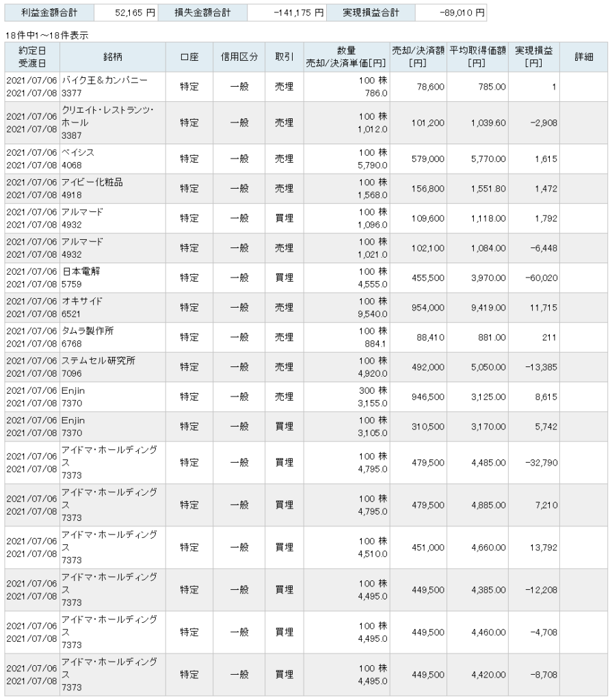Screen dimensions: 610x700
Task: Click the 7,210 realized profit for アイドマ
Action: pos(546,505)
